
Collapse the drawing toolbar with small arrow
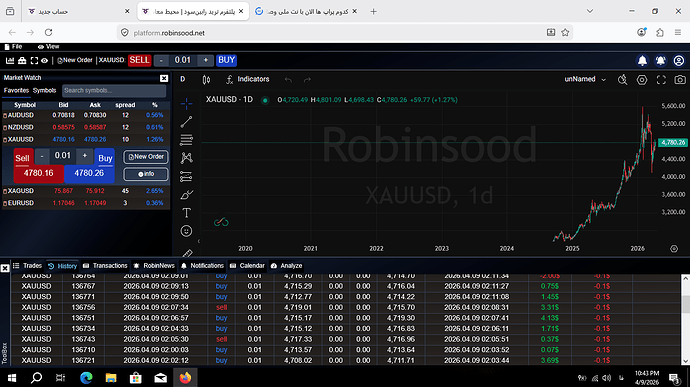pos(198,241)
